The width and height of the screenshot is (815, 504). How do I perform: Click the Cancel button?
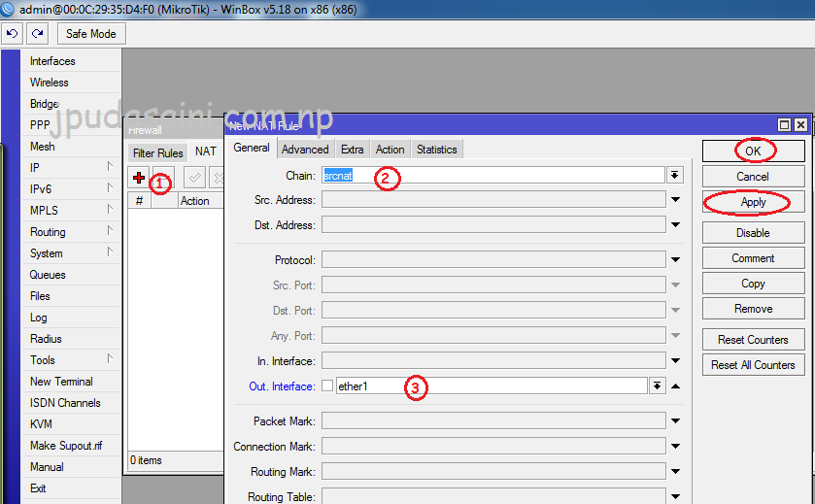click(753, 177)
